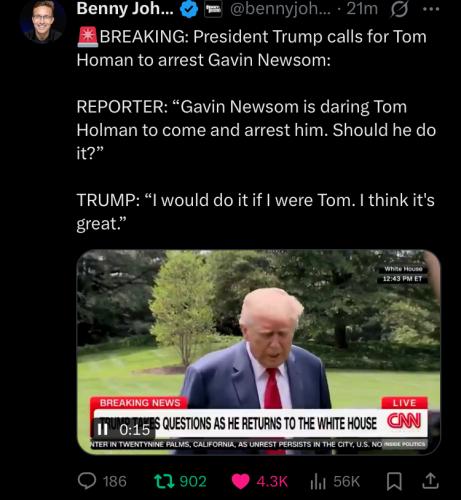This screenshot has width=461, height=500.
Task: Open the @bennyjoh... handle link
Action: (x=280, y=9)
